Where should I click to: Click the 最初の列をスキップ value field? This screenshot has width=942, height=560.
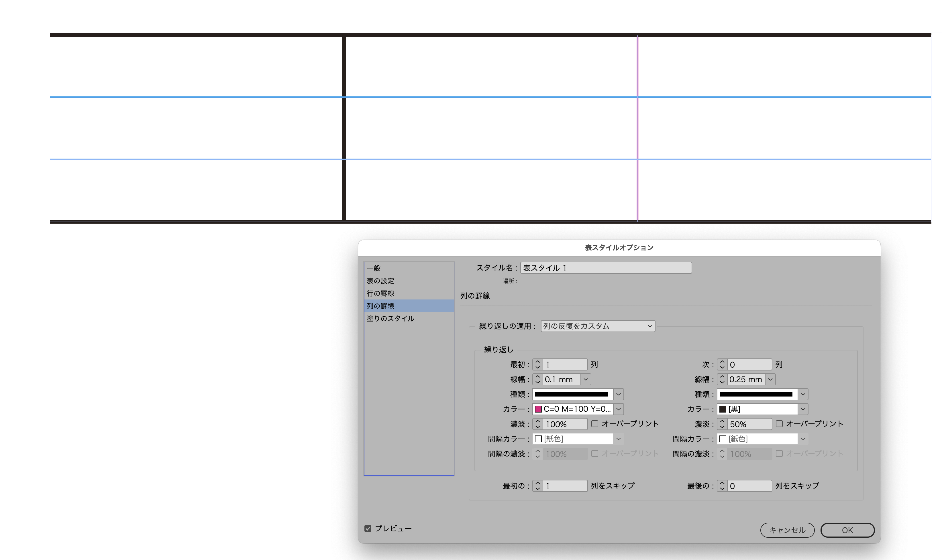(564, 486)
